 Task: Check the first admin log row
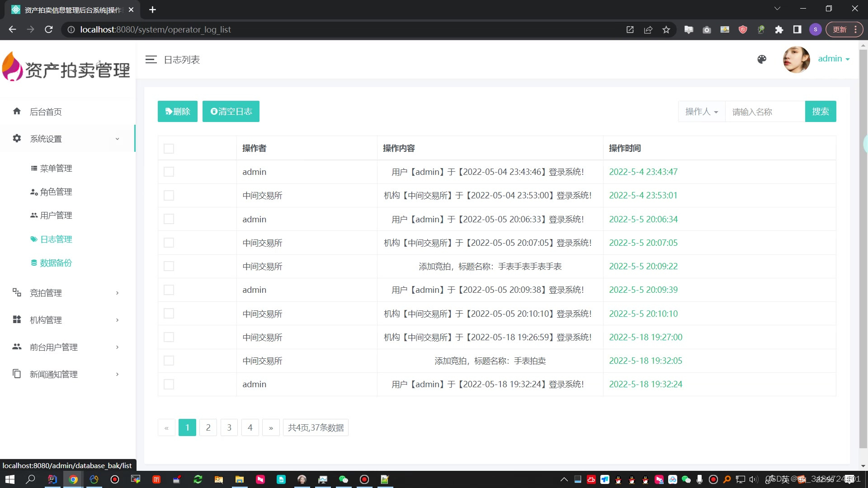(x=169, y=172)
